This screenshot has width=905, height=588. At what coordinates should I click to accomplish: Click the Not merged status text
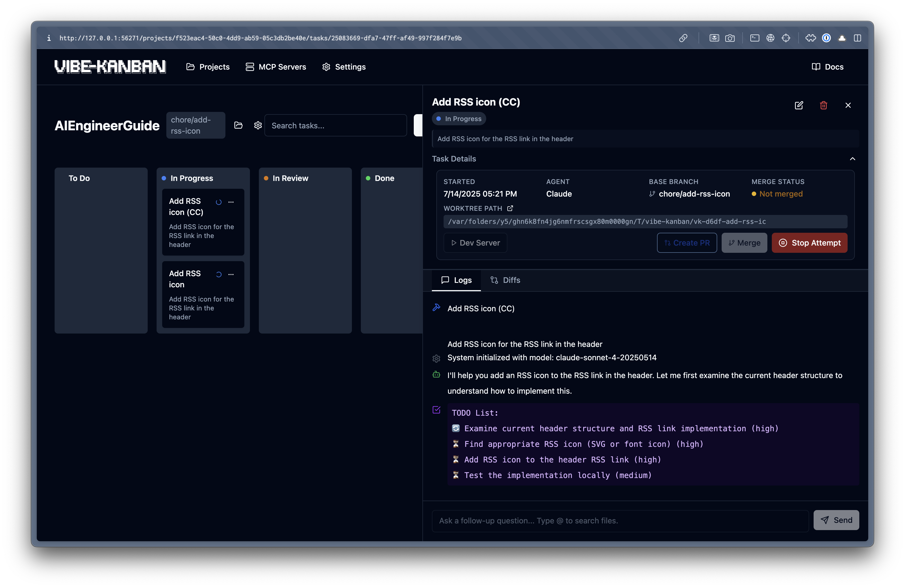pyautogui.click(x=781, y=194)
